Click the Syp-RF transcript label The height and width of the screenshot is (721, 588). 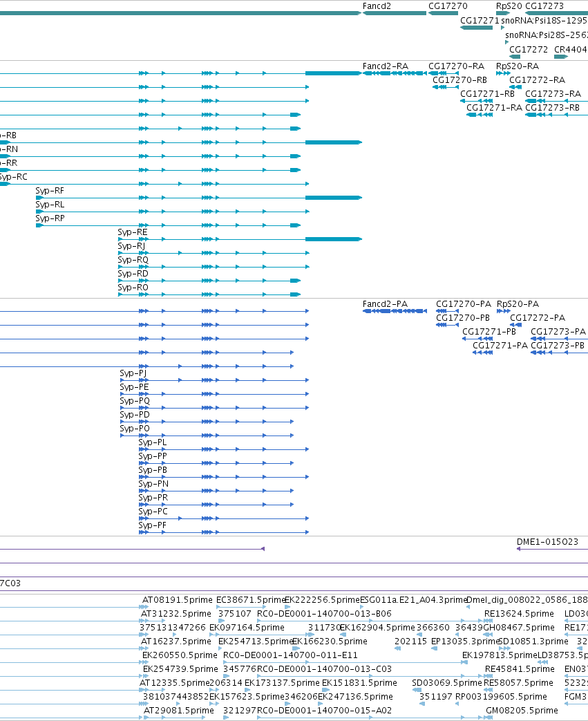(x=50, y=191)
